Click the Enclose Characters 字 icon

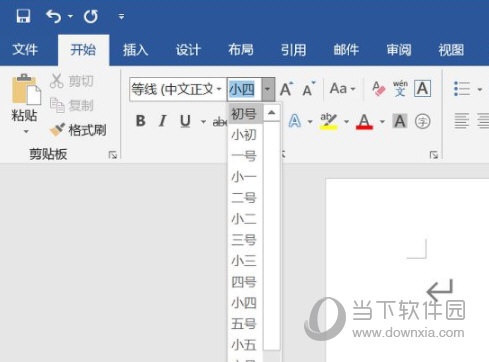point(422,121)
